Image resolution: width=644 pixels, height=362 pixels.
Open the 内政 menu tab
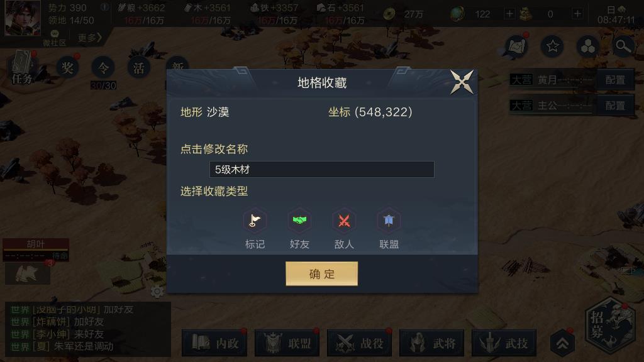(x=214, y=343)
